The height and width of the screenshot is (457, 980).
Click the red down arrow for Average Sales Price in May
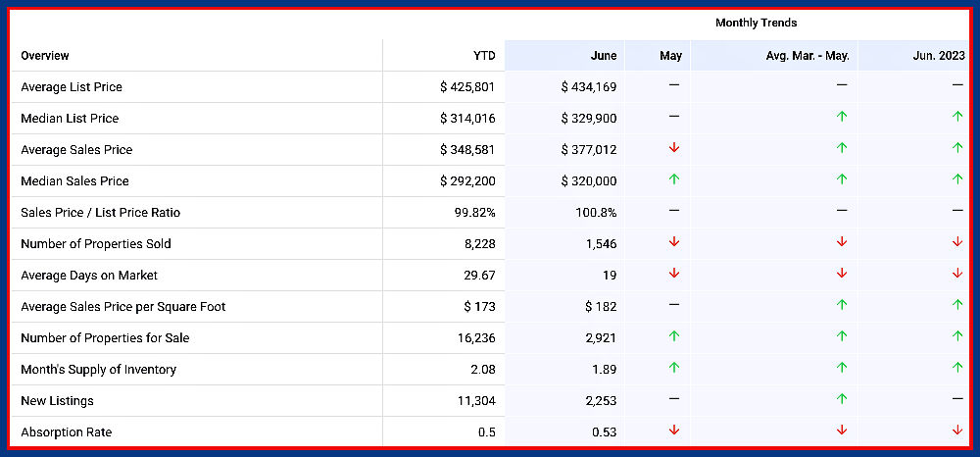673,148
